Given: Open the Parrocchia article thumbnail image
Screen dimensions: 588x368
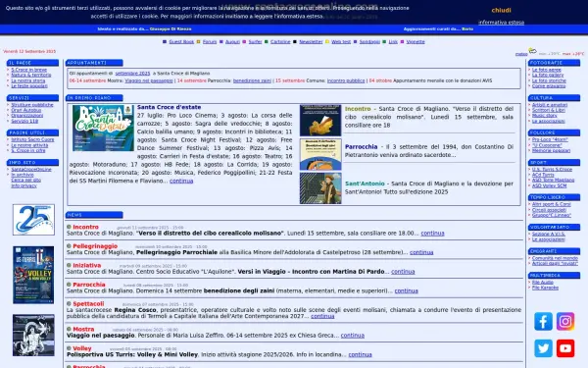Looking at the screenshot, I should [320, 154].
